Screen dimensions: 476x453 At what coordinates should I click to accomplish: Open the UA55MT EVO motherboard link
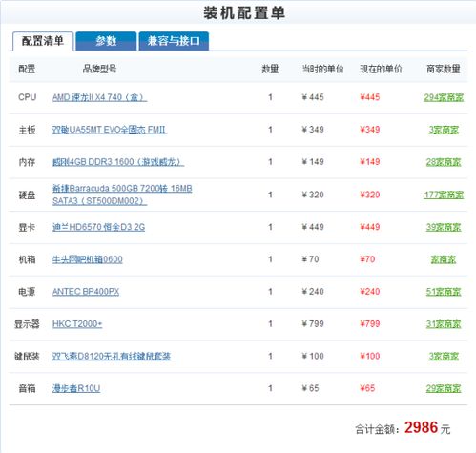click(x=110, y=130)
